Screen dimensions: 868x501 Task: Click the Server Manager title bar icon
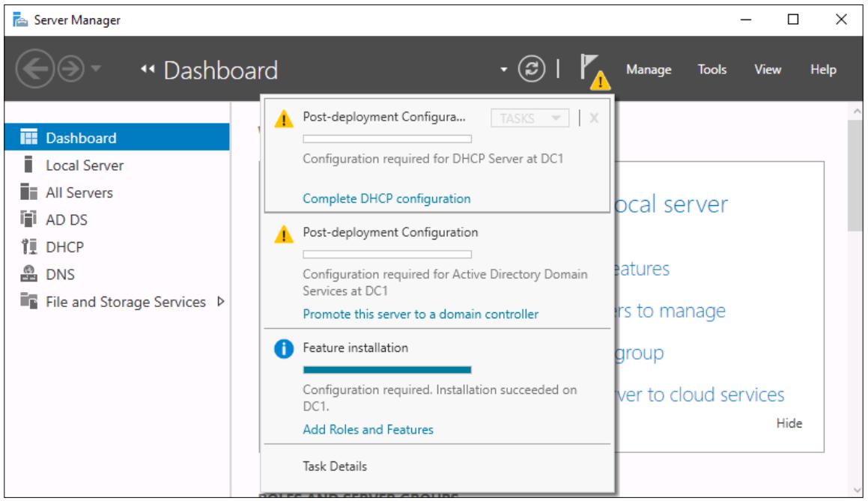[20, 20]
